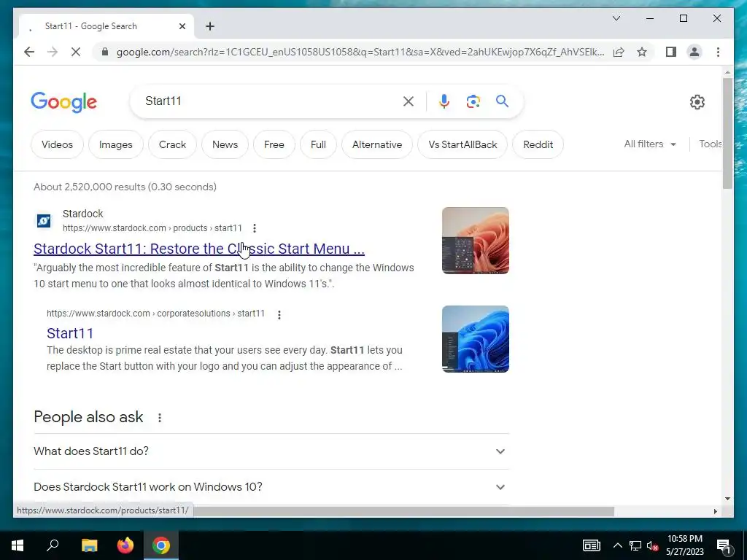Open the Stardock Start11 Restore Classic Start Menu link
The width and height of the screenshot is (747, 560).
click(199, 249)
